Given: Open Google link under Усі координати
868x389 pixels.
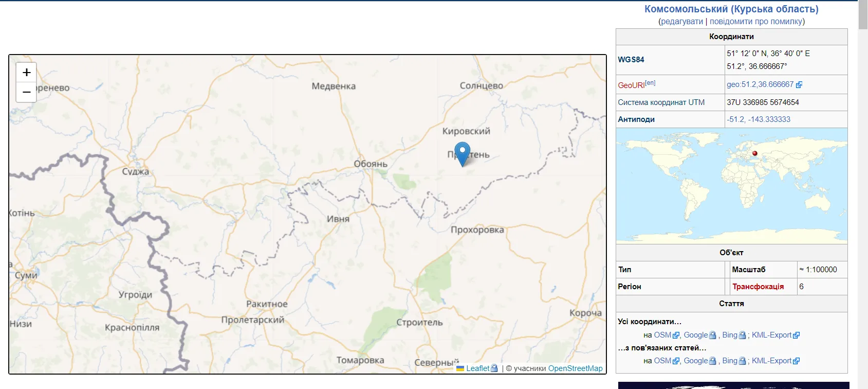Looking at the screenshot, I should (695, 335).
